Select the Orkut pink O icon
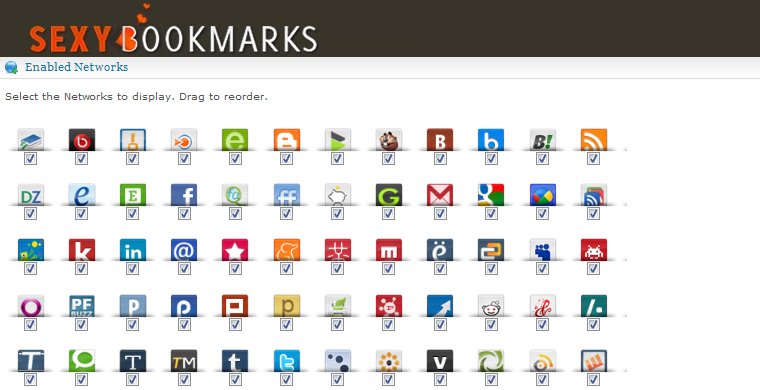 (31, 306)
